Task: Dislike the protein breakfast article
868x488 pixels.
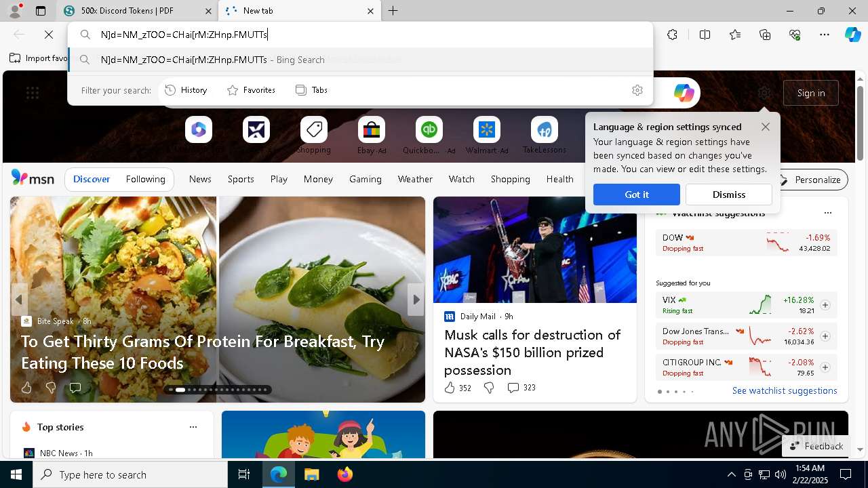Action: point(51,388)
